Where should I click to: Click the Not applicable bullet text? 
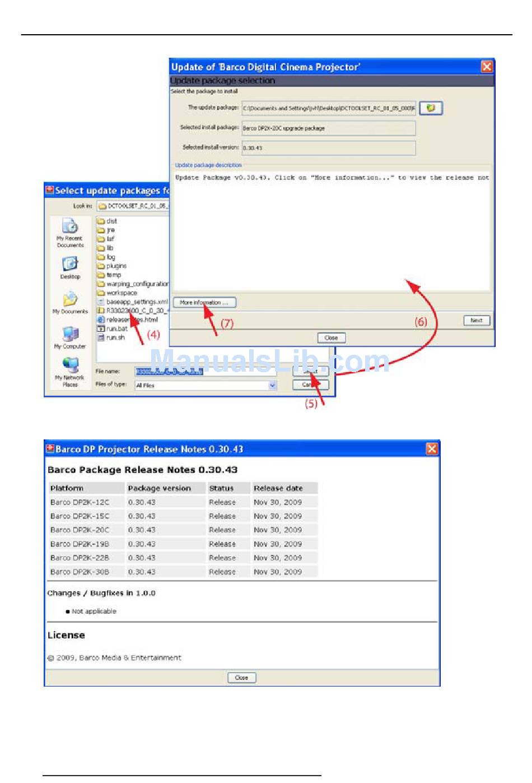(x=94, y=611)
